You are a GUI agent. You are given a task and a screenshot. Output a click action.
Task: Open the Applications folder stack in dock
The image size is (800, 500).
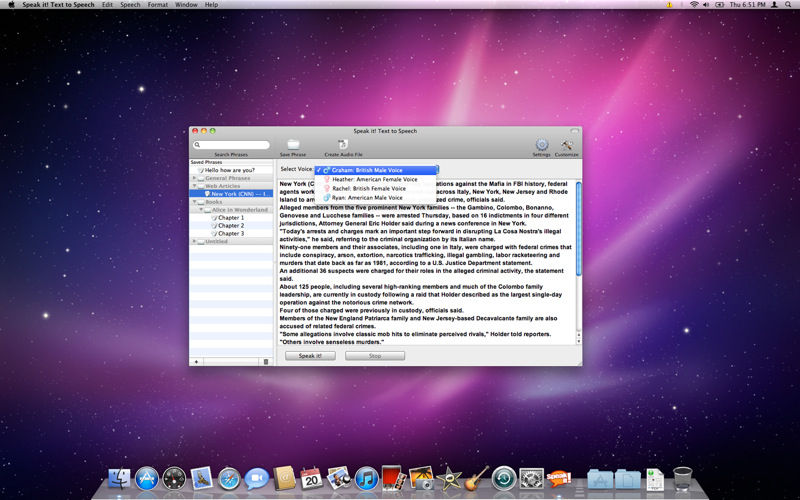600,480
